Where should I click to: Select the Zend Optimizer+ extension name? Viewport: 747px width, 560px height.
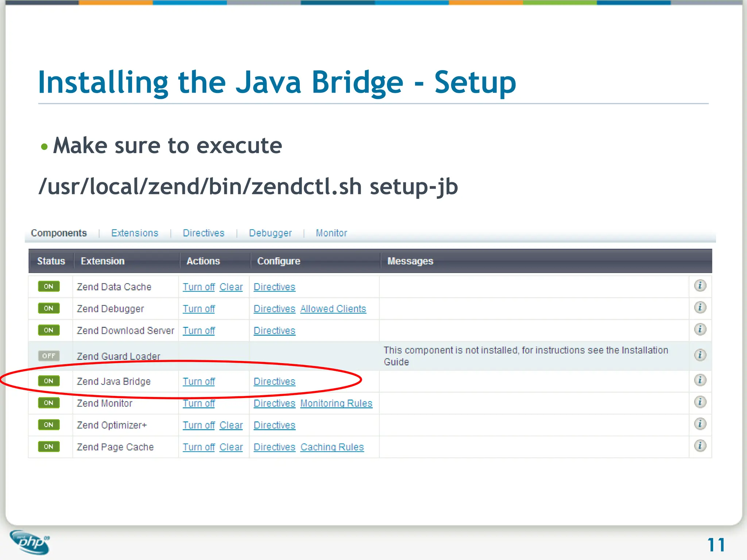(x=112, y=425)
